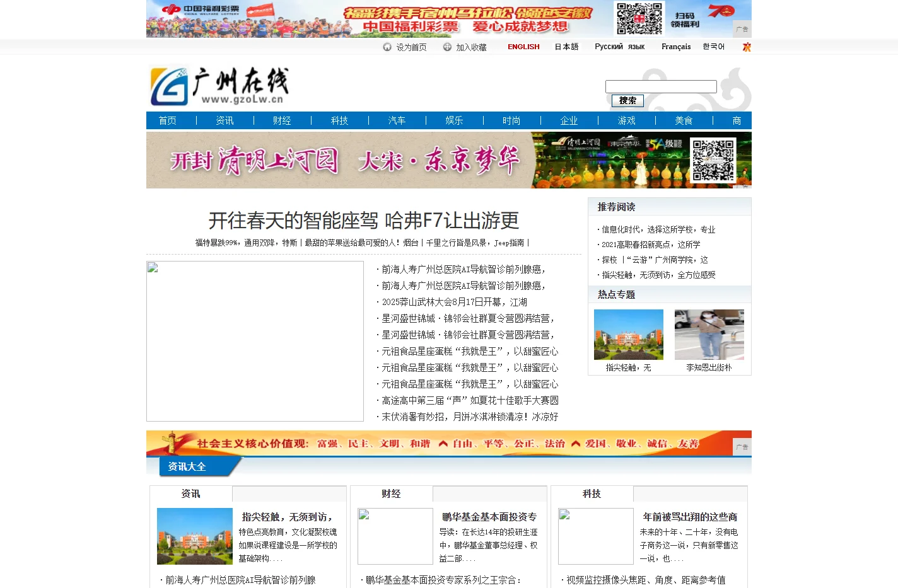Click the 设为首页 home icon
Viewport: 898px width, 588px height.
coord(387,47)
